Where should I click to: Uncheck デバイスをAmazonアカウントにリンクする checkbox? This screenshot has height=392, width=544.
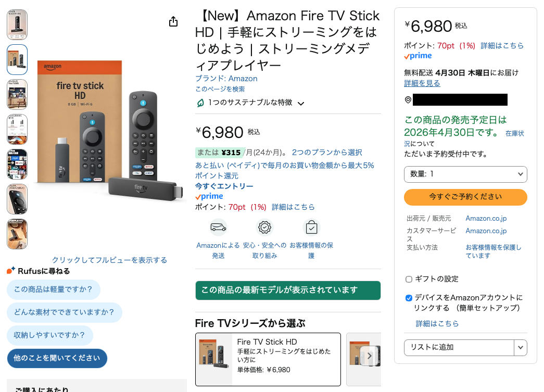click(x=409, y=298)
